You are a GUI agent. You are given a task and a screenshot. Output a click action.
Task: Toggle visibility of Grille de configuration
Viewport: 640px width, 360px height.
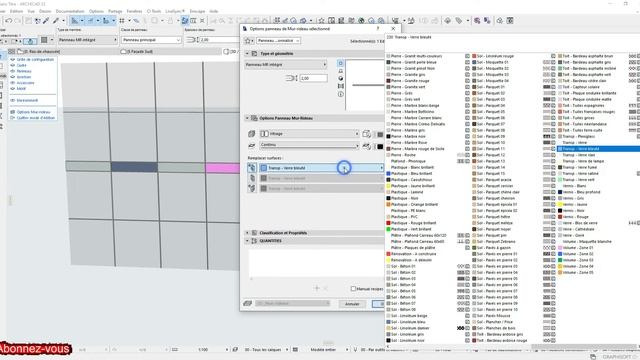tap(13, 60)
